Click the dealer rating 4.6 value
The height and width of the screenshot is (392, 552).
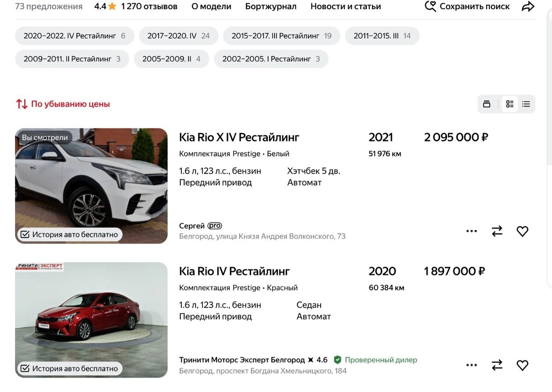322,359
